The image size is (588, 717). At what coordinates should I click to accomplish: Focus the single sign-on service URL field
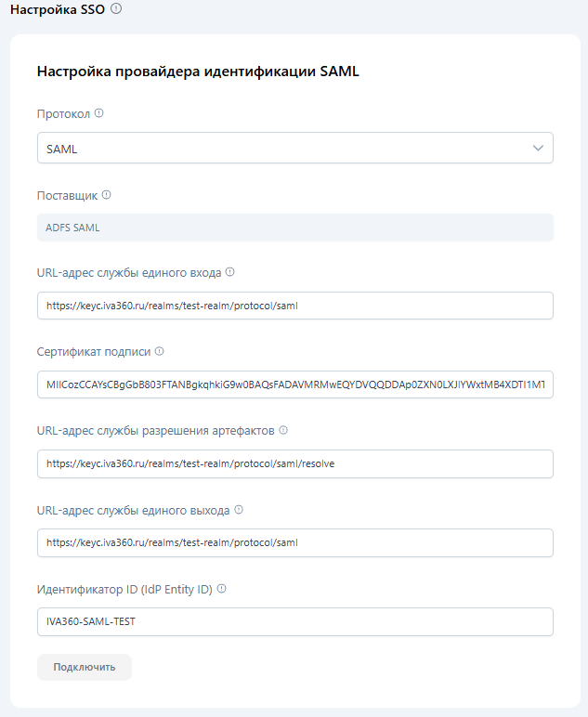(294, 306)
